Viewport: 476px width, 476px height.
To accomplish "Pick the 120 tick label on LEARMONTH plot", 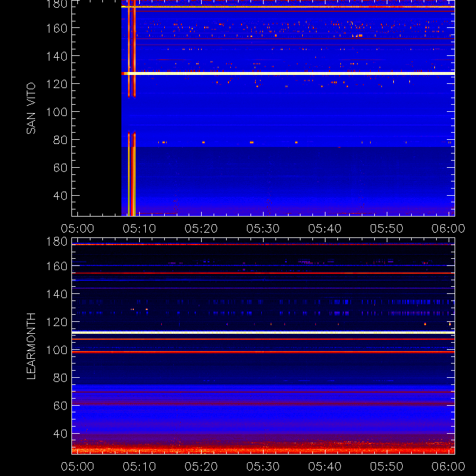I will coord(57,322).
